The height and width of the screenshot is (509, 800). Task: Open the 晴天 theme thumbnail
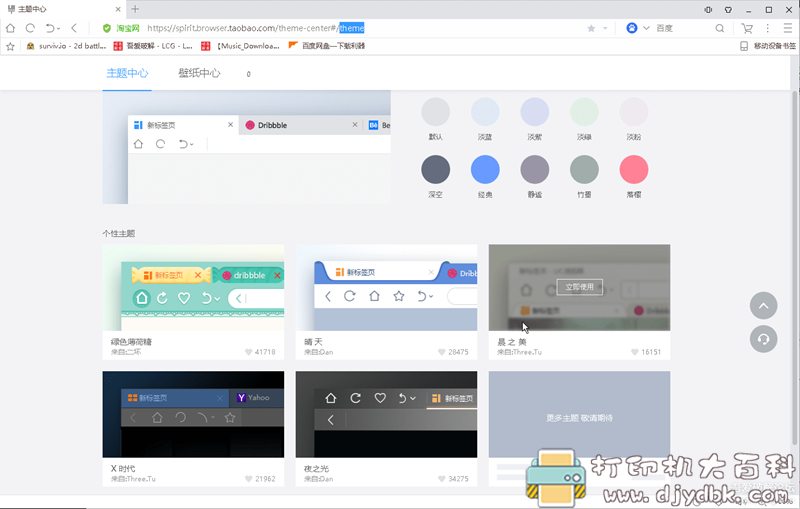pos(386,288)
